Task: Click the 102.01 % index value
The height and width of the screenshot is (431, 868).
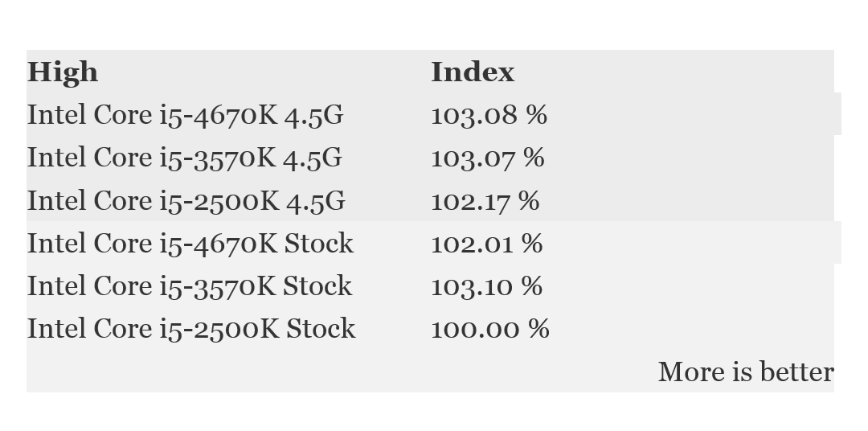Action: [x=486, y=243]
